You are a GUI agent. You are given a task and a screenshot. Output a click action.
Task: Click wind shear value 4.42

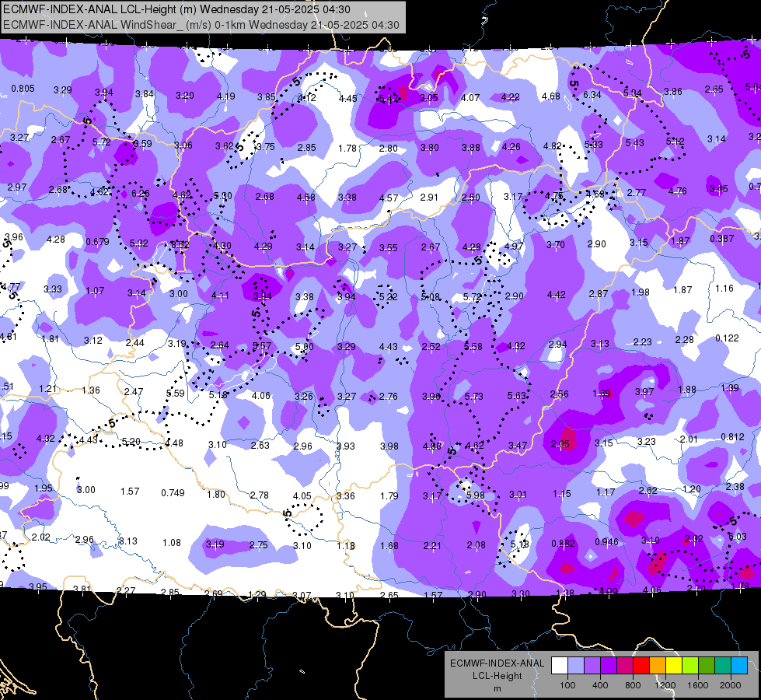(x=557, y=294)
